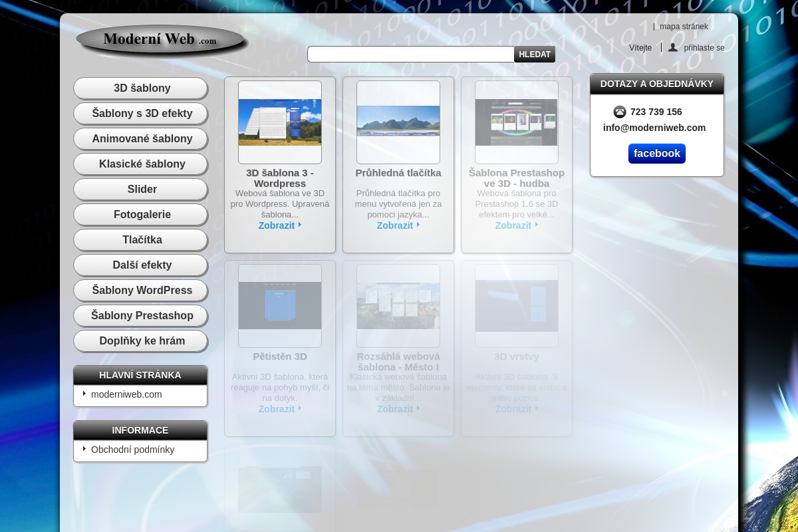Click the přihlaste se login link

704,48
